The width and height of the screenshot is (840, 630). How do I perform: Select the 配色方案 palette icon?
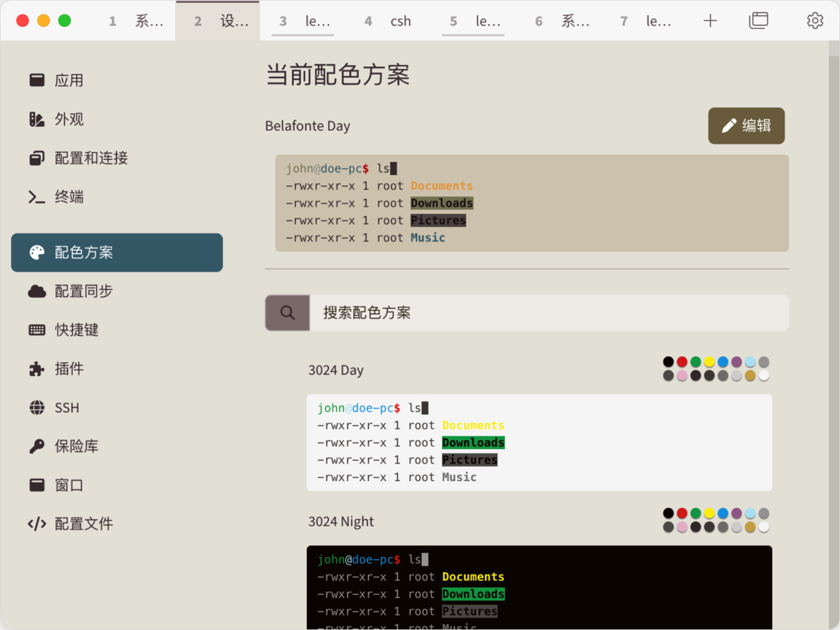37,252
